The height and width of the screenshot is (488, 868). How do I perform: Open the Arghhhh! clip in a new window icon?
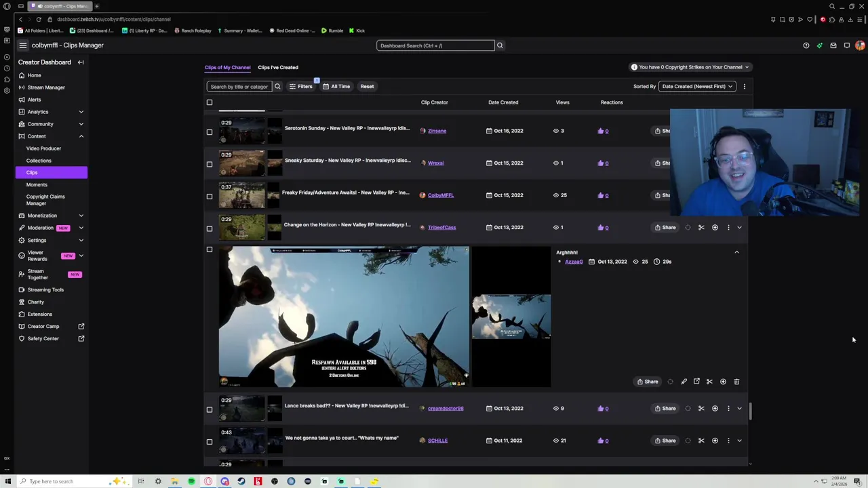pos(696,382)
